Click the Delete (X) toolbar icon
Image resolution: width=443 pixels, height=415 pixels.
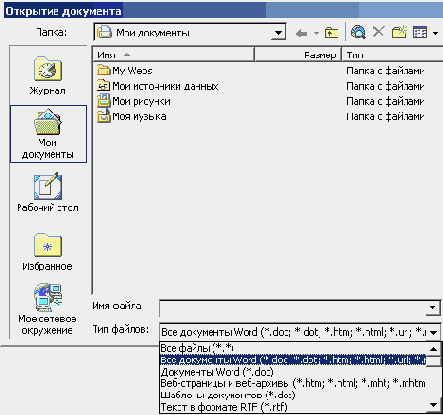pos(378,32)
